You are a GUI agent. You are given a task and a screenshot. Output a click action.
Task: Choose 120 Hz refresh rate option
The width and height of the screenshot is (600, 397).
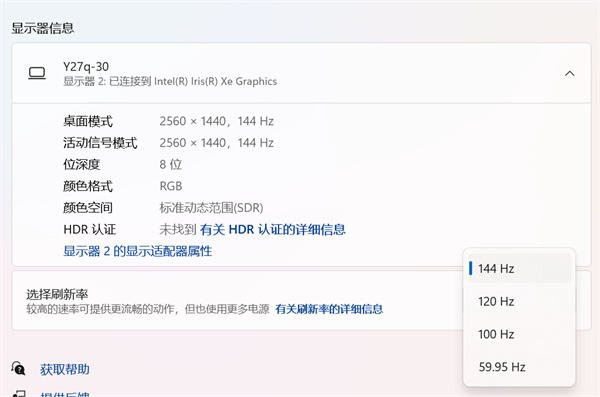coord(519,301)
